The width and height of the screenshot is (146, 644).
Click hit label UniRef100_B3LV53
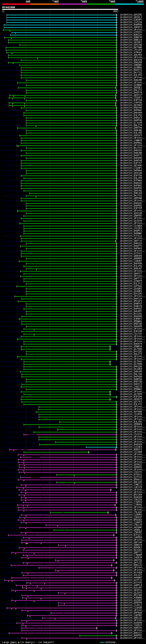click(x=131, y=75)
